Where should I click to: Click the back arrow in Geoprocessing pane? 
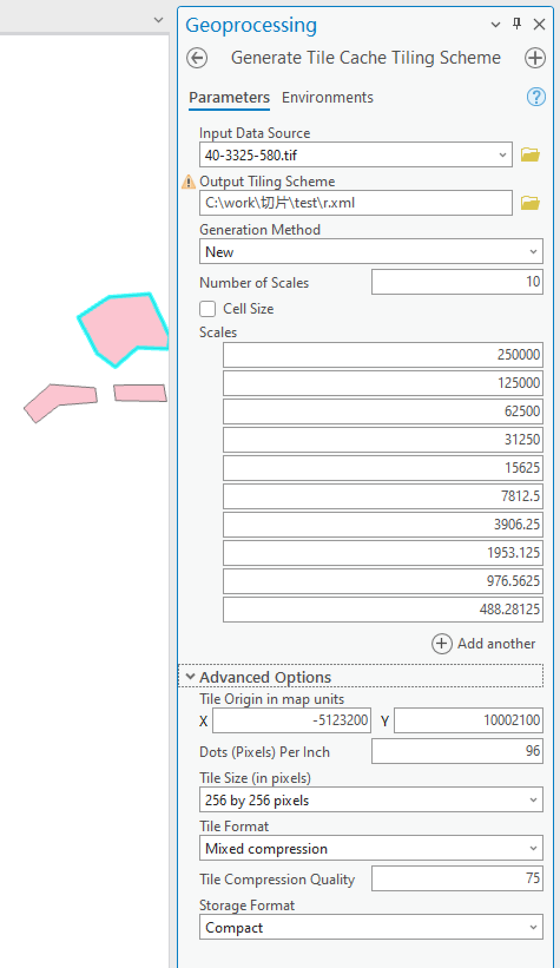(197, 58)
